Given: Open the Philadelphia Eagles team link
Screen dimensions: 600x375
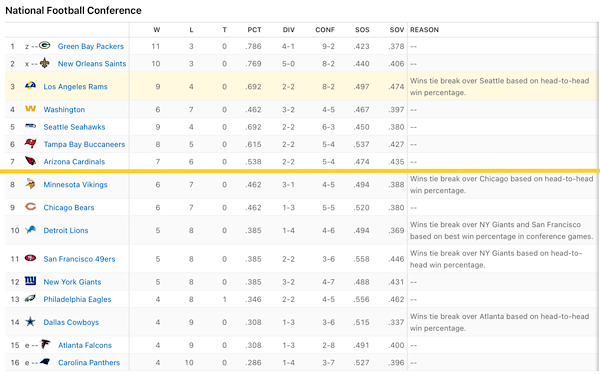Looking at the screenshot, I should tap(77, 299).
